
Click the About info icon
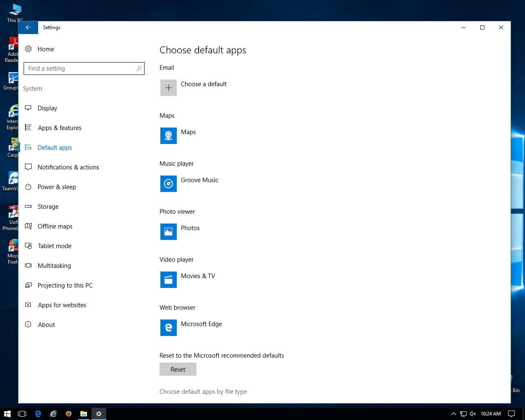point(28,324)
